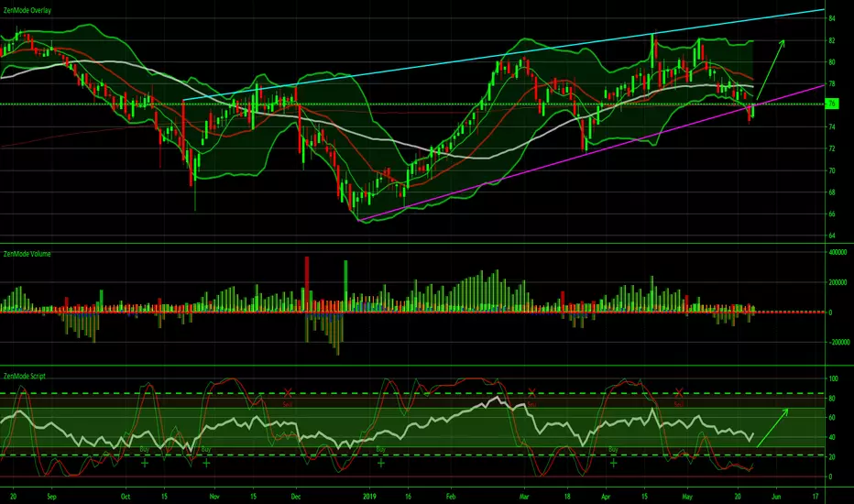
Task: Click the Feb label on time axis
Action: [x=451, y=497]
